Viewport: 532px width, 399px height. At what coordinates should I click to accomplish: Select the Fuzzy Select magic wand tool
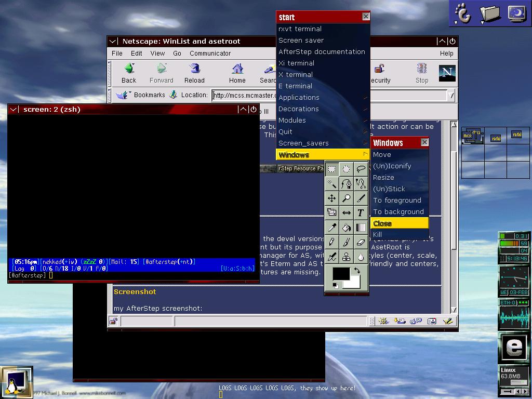click(x=331, y=183)
